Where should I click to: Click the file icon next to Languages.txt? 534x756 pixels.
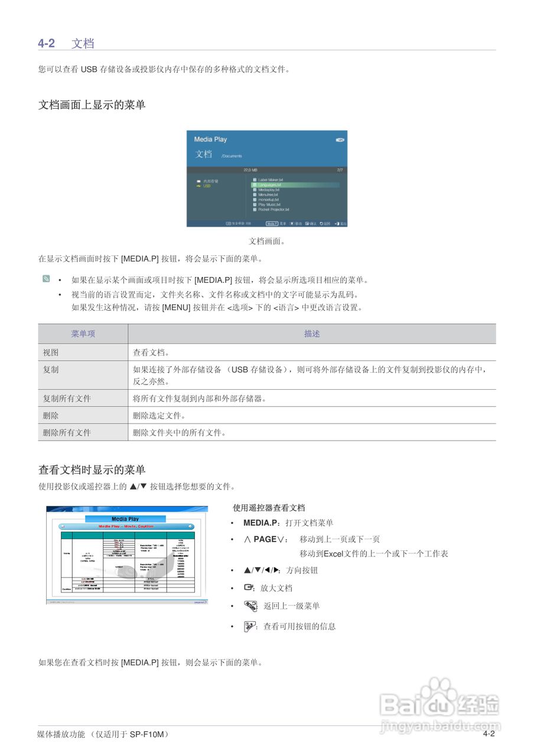255,184
